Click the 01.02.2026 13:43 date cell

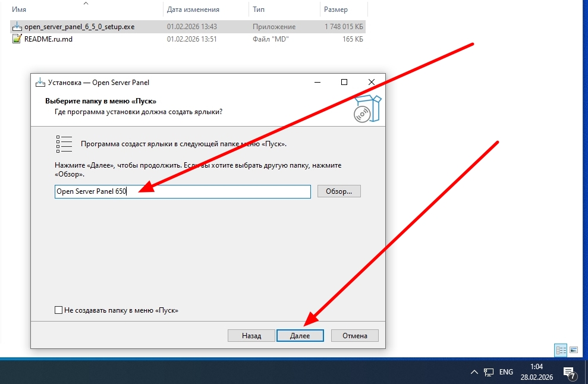pyautogui.click(x=192, y=27)
